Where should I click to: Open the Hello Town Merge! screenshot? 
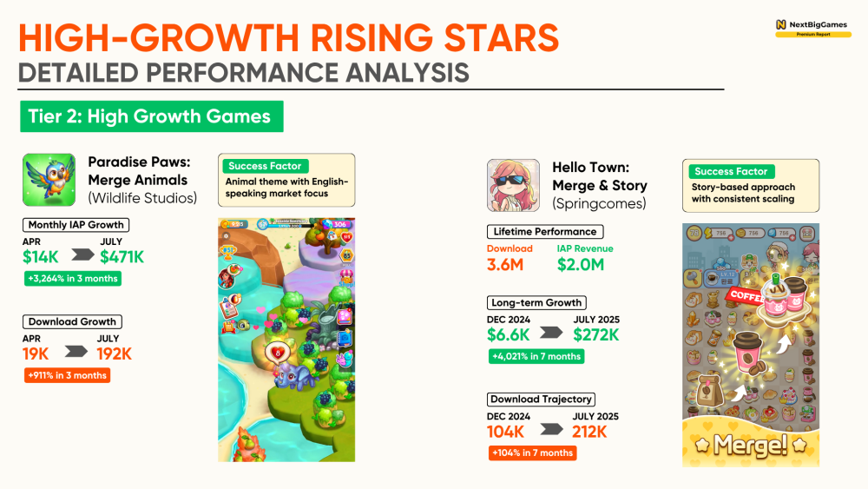point(751,345)
